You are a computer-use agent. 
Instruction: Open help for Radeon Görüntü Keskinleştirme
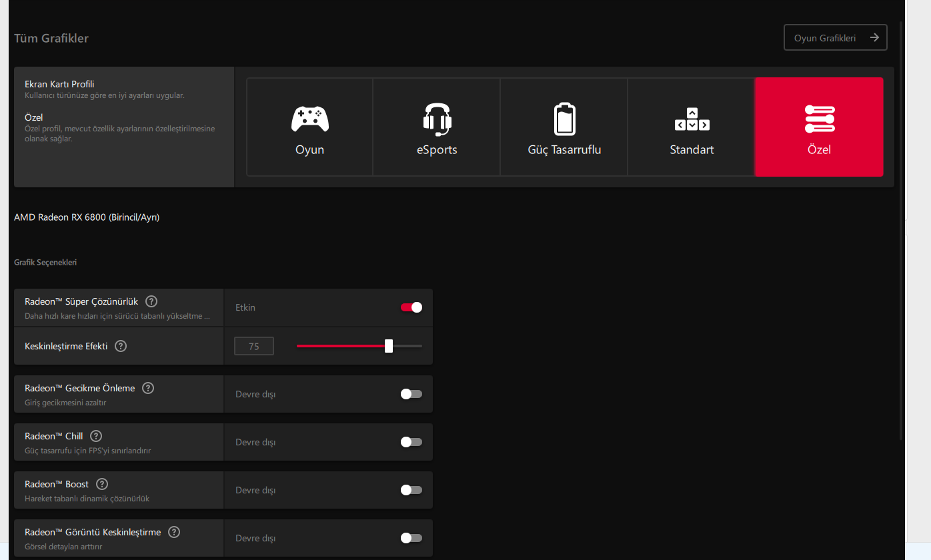point(174,532)
